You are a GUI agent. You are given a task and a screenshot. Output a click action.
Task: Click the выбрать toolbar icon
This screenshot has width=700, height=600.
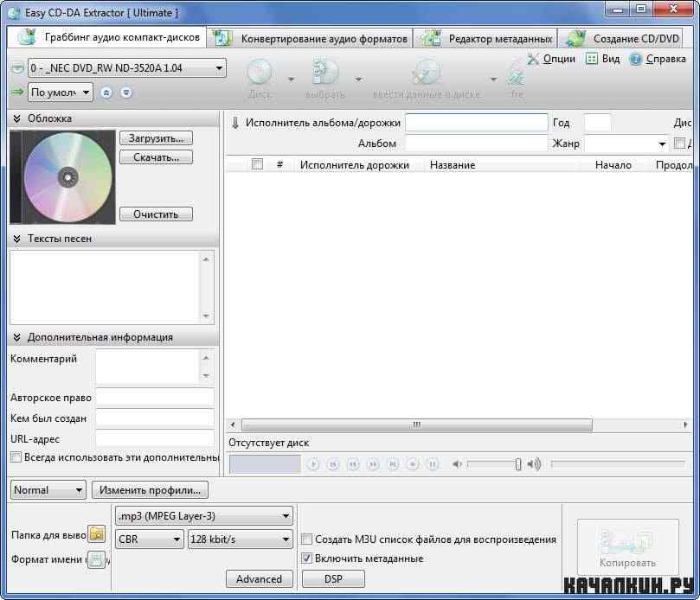coord(325,73)
